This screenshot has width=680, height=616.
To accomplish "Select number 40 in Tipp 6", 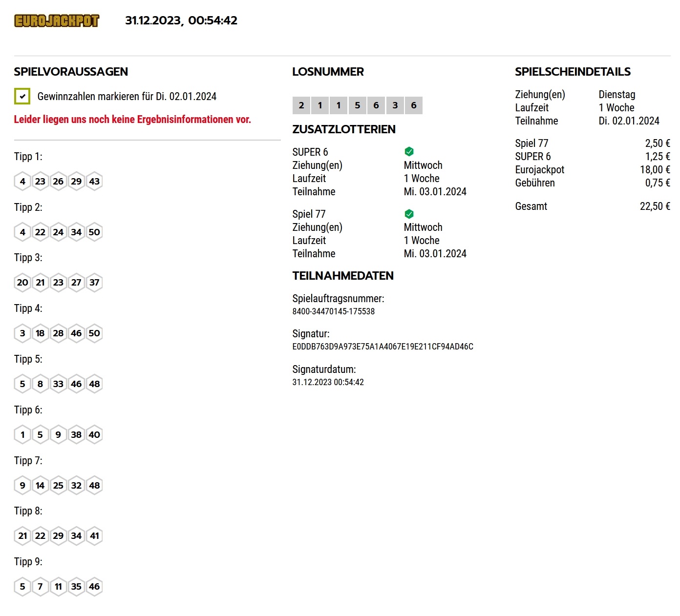I will click(94, 435).
